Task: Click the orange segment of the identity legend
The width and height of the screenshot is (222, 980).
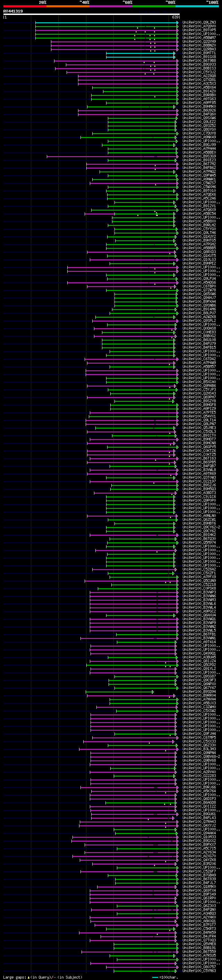Action: 68,6
